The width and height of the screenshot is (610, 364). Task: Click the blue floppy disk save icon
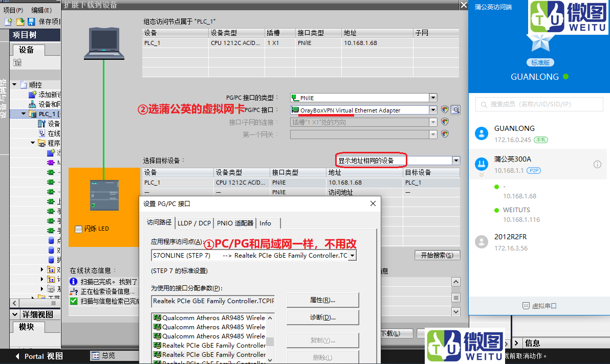(31, 22)
